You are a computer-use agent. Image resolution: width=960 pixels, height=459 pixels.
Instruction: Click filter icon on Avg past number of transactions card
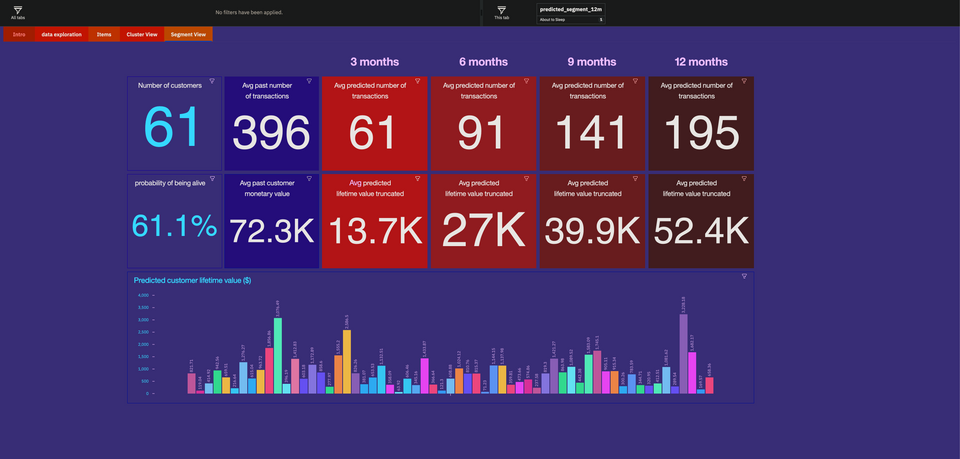pyautogui.click(x=309, y=81)
